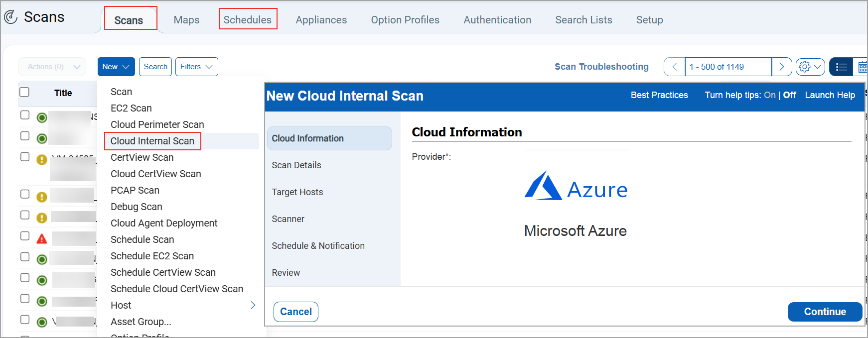
Task: Open the gear settings menu
Action: 810,67
